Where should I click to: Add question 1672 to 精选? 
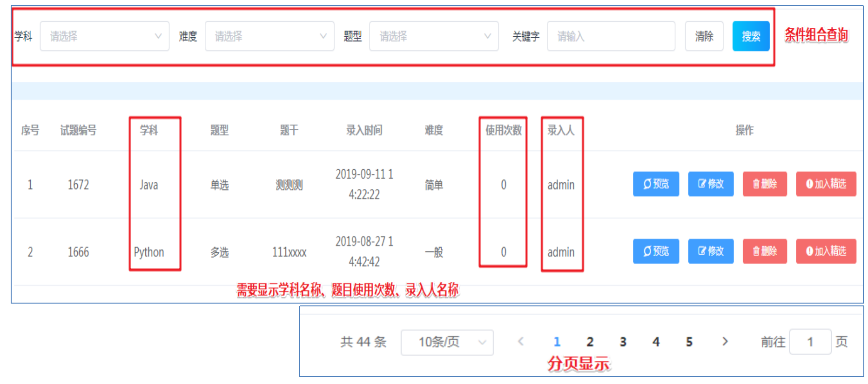826,184
